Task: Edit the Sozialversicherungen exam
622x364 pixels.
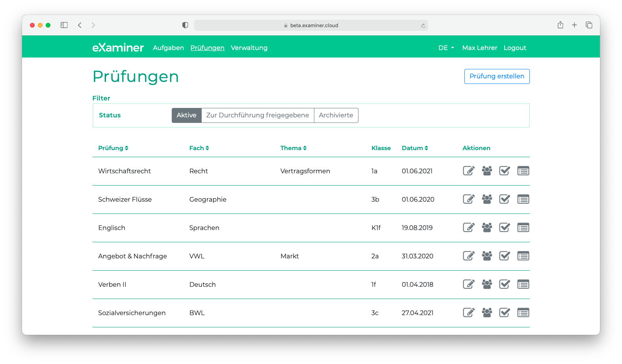Action: pos(468,313)
